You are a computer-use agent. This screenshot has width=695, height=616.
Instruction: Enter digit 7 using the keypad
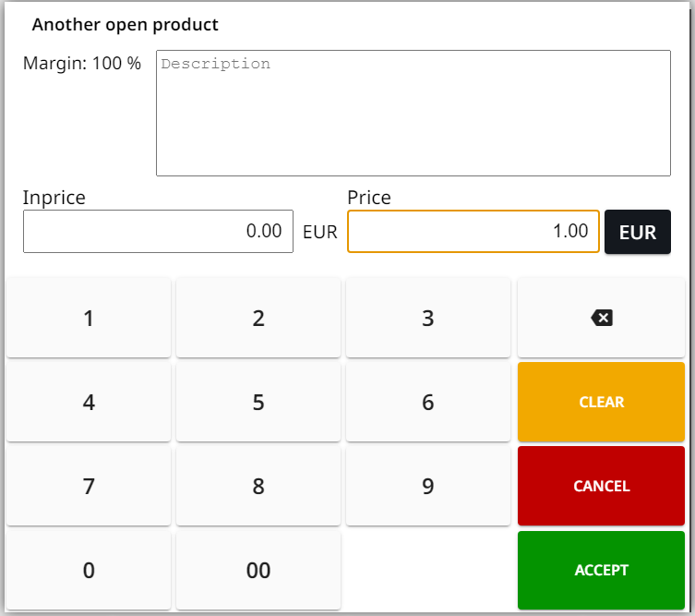tap(89, 487)
